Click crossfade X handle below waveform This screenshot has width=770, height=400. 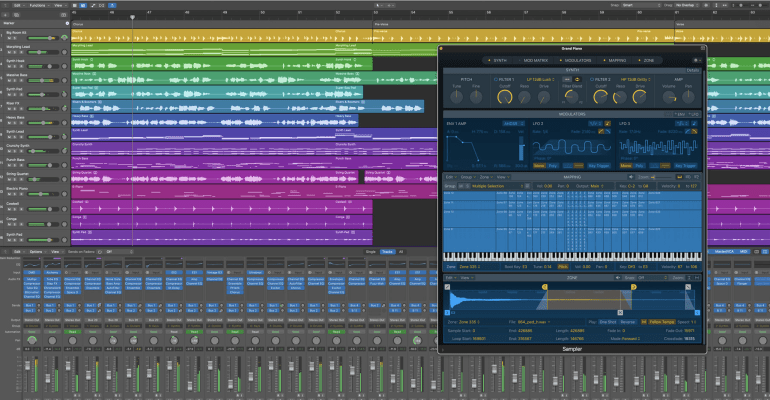[x=620, y=312]
